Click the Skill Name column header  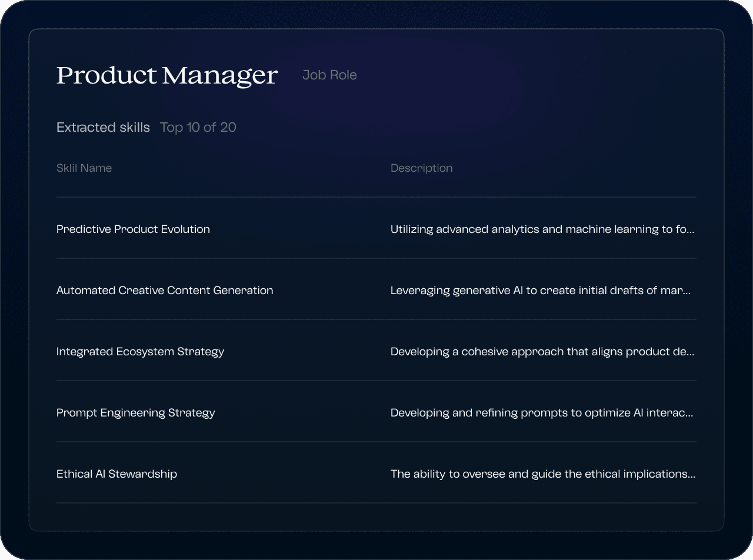coord(84,168)
